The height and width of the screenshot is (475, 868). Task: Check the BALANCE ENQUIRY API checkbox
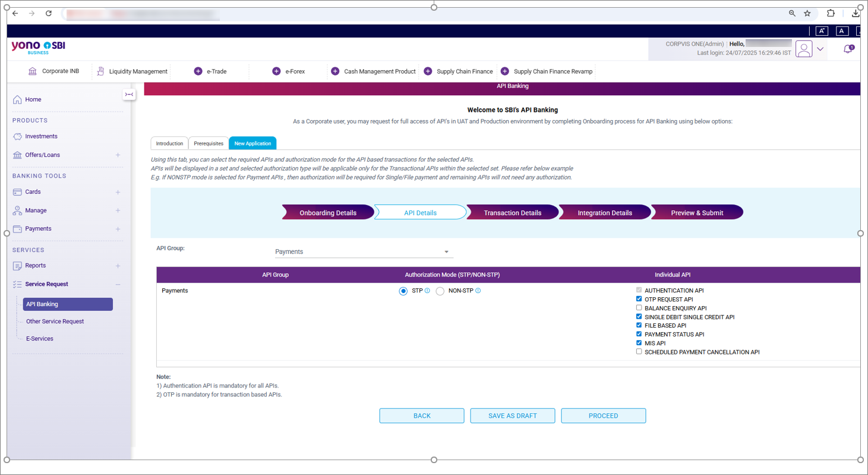(639, 308)
